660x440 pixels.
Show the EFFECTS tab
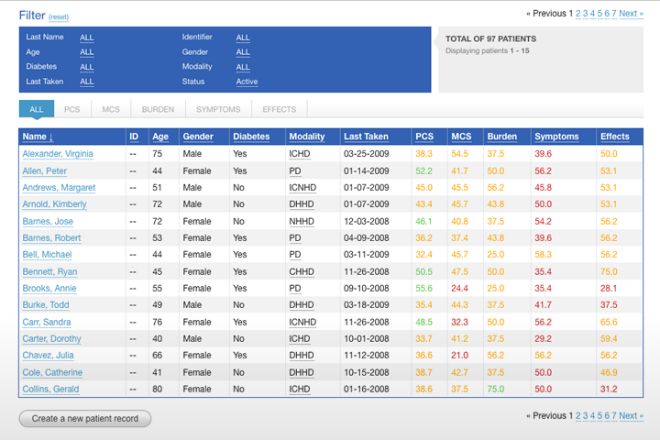pyautogui.click(x=279, y=109)
